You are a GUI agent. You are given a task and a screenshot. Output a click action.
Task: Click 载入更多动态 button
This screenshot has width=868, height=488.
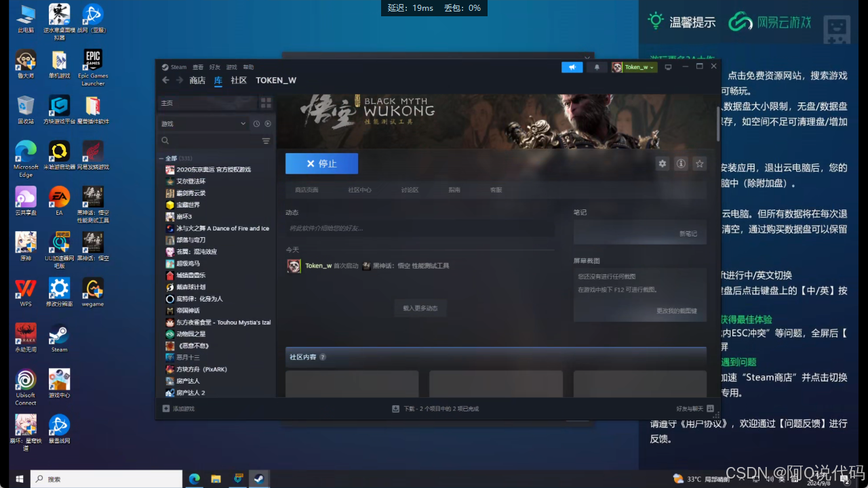[420, 308]
